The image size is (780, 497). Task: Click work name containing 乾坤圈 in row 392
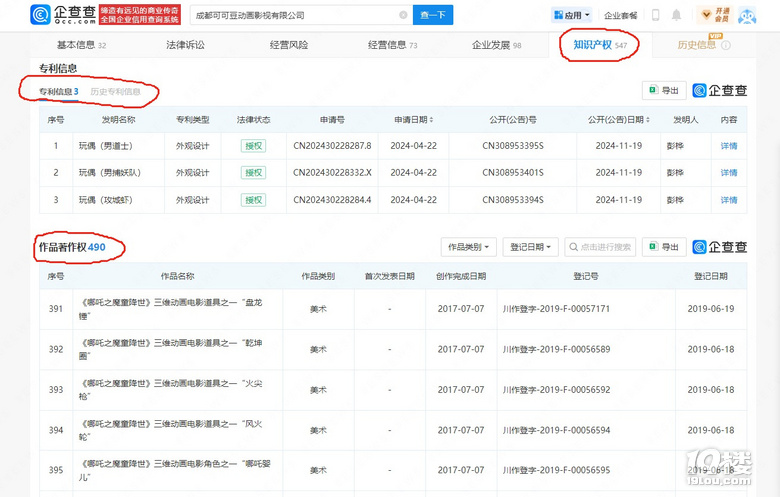click(171, 349)
